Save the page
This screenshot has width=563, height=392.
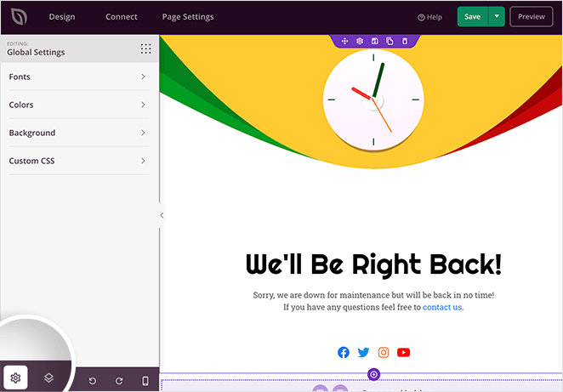point(473,16)
